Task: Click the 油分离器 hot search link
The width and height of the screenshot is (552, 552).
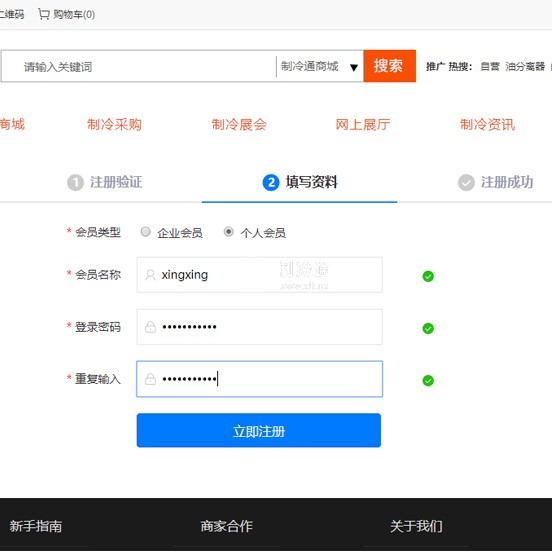Action: tap(525, 66)
